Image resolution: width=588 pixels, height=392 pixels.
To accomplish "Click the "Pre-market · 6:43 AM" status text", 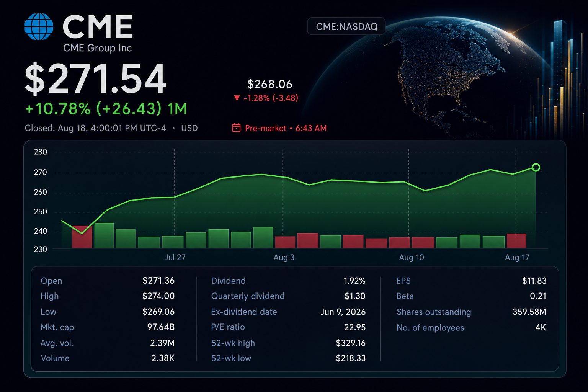I will pos(286,128).
